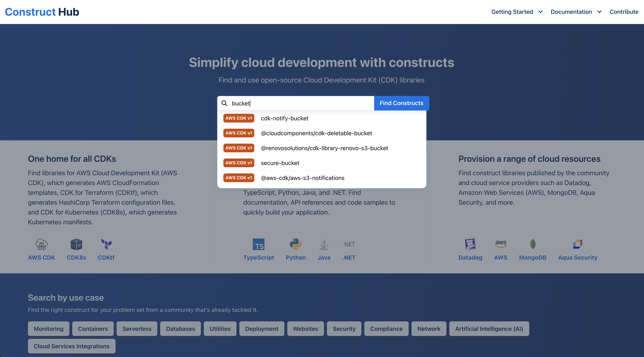Select @aws-cdk/aws-s3-notifications suggestion
Image resolution: width=644 pixels, height=357 pixels.
pyautogui.click(x=321, y=178)
